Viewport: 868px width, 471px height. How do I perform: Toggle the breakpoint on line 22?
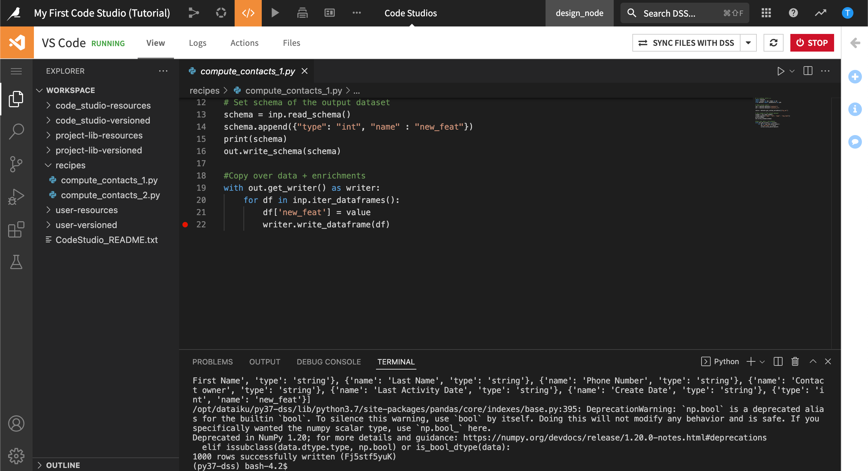click(185, 225)
